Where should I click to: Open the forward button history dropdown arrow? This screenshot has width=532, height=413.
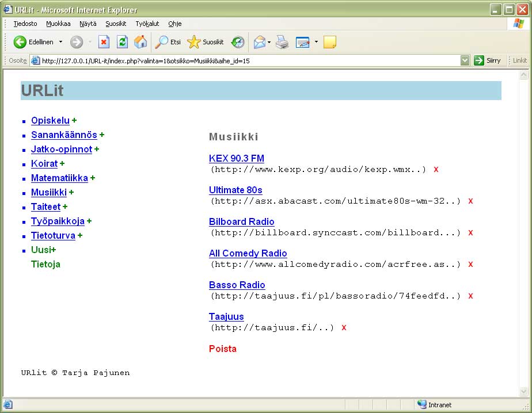(x=90, y=42)
